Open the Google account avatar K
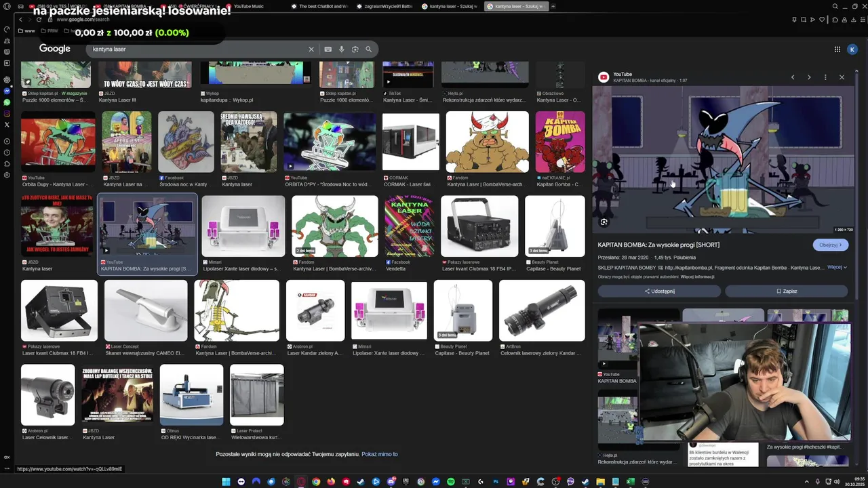This screenshot has width=868, height=488. tap(852, 49)
